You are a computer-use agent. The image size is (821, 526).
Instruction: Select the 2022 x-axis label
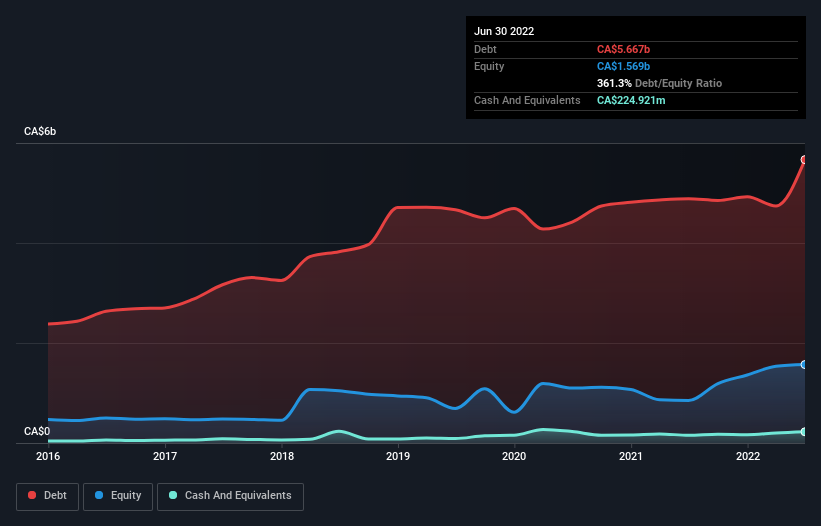click(x=748, y=456)
